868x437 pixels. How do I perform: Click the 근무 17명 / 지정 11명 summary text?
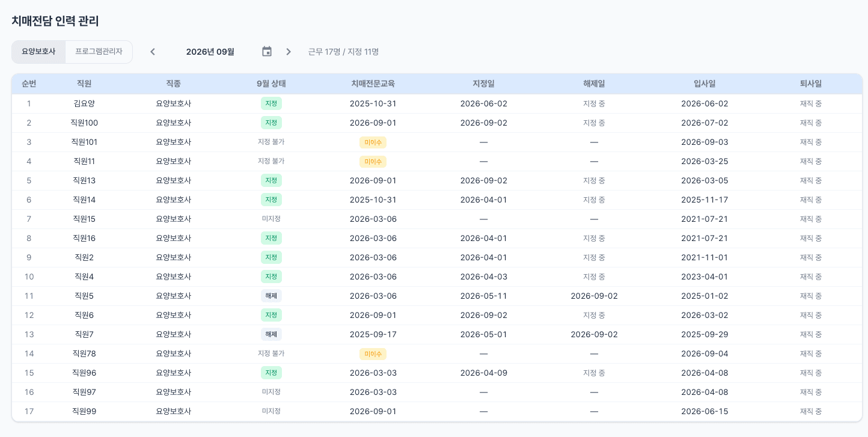tap(344, 52)
